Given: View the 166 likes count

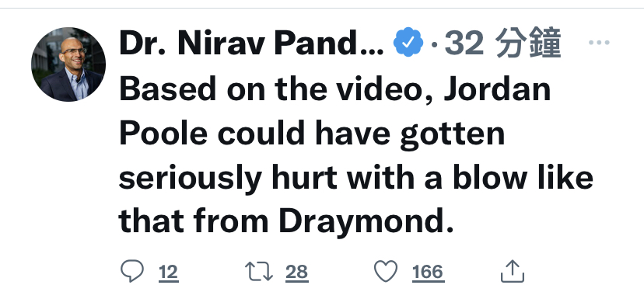Looking at the screenshot, I should pyautogui.click(x=429, y=273).
